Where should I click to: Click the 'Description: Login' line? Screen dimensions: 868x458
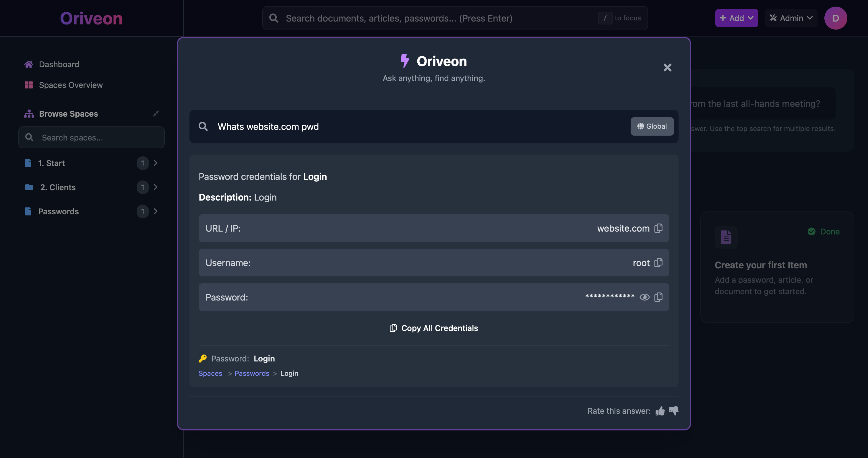point(238,197)
